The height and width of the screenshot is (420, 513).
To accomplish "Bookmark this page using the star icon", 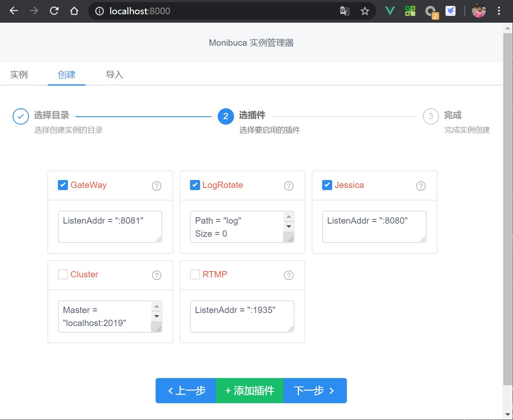I will click(365, 11).
